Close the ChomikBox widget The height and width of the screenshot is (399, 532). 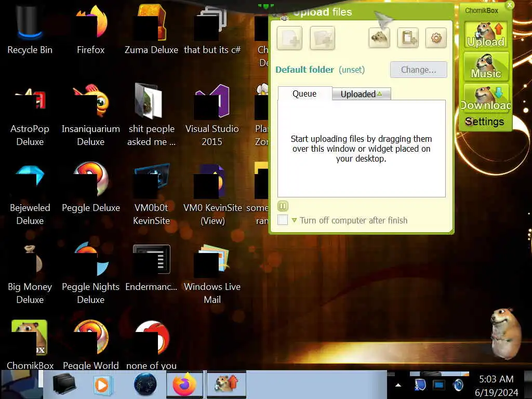click(x=510, y=5)
